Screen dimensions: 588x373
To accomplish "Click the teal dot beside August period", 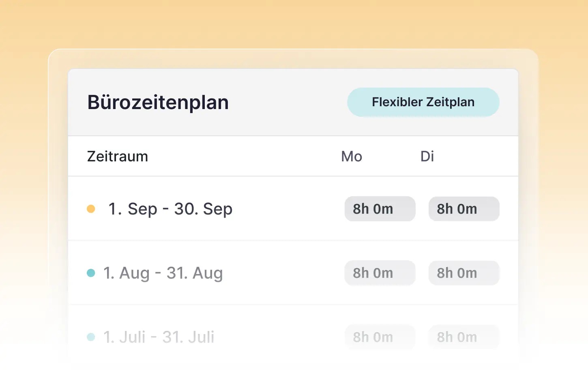I will [91, 273].
